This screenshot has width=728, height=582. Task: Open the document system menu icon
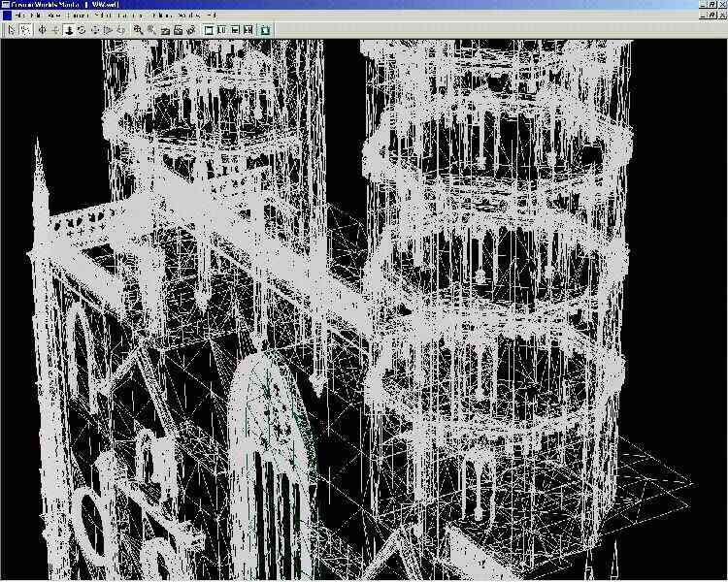tap(6, 16)
